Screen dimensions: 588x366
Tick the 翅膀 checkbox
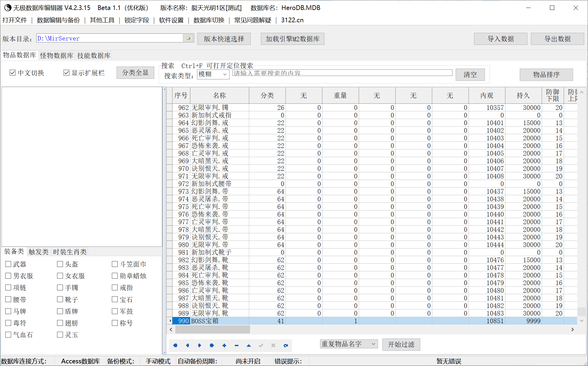coord(60,323)
